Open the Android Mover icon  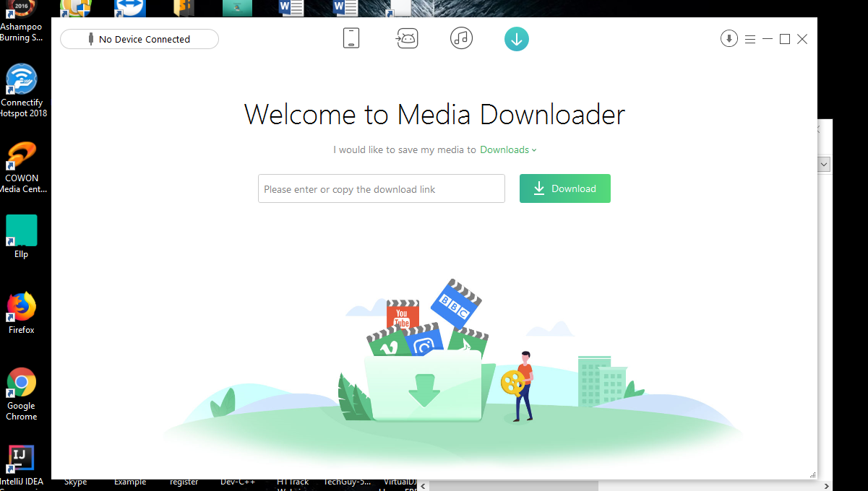pos(407,38)
